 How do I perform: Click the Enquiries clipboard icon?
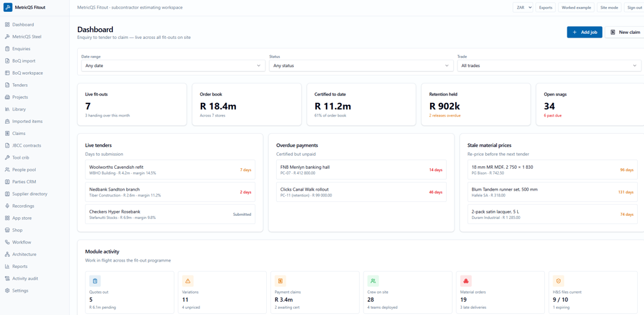tap(7, 49)
